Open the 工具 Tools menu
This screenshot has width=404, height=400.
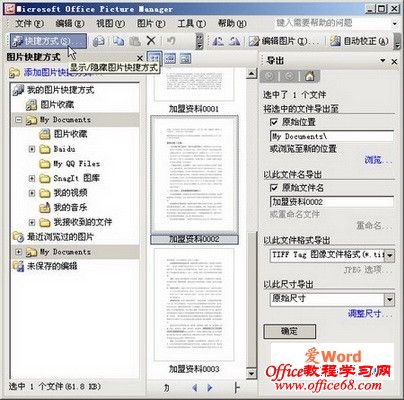(x=191, y=23)
